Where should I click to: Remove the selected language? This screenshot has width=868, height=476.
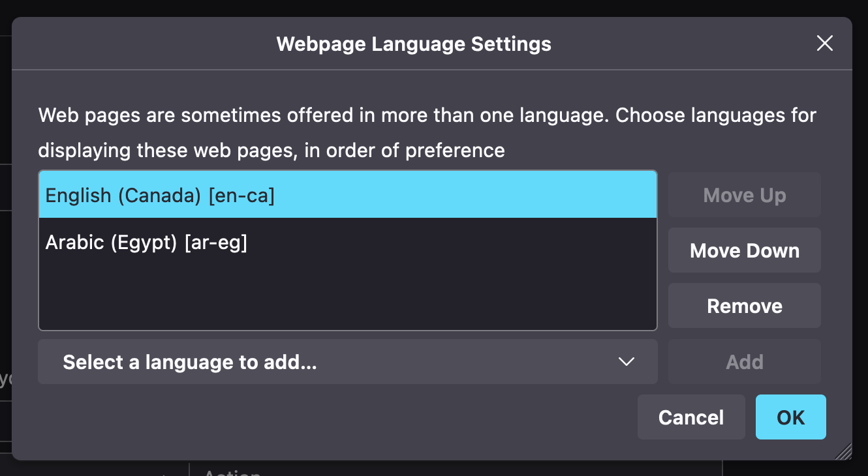tap(744, 305)
